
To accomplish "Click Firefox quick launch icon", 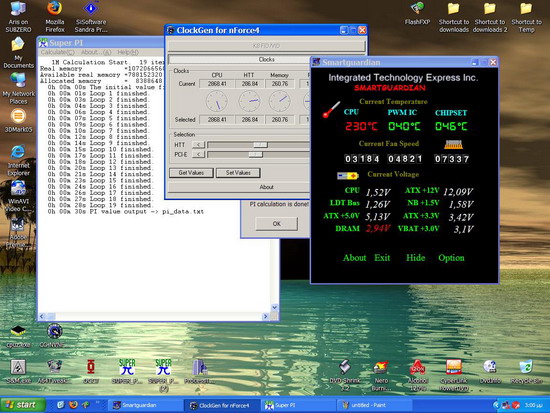I will [x=73, y=405].
